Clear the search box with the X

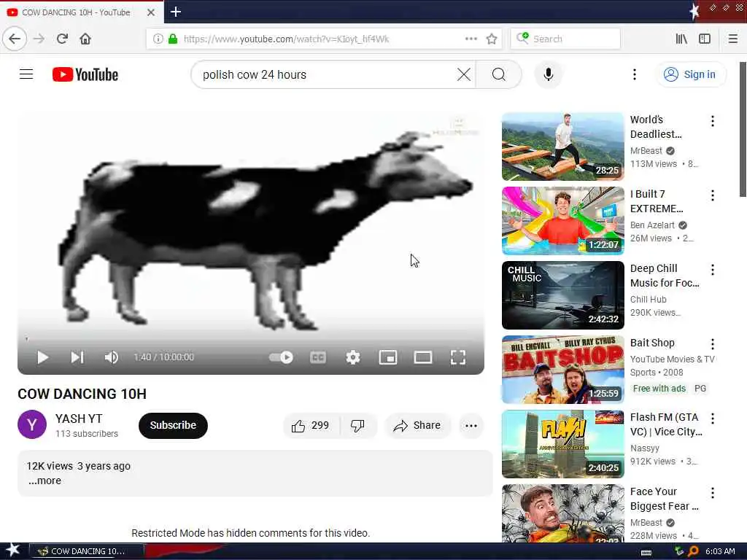coord(463,74)
